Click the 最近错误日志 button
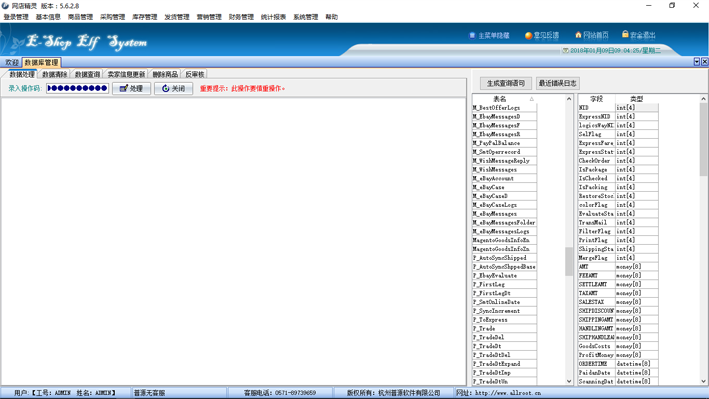The image size is (709, 399). 557,83
